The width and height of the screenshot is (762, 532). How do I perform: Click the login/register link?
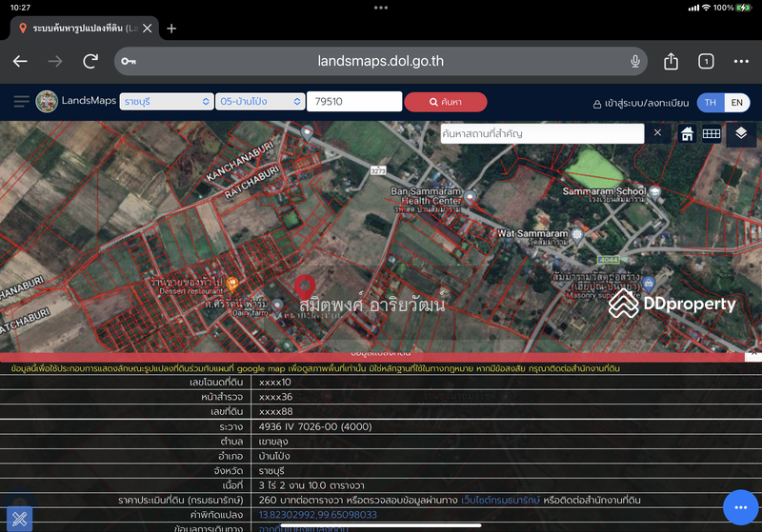coord(641,103)
